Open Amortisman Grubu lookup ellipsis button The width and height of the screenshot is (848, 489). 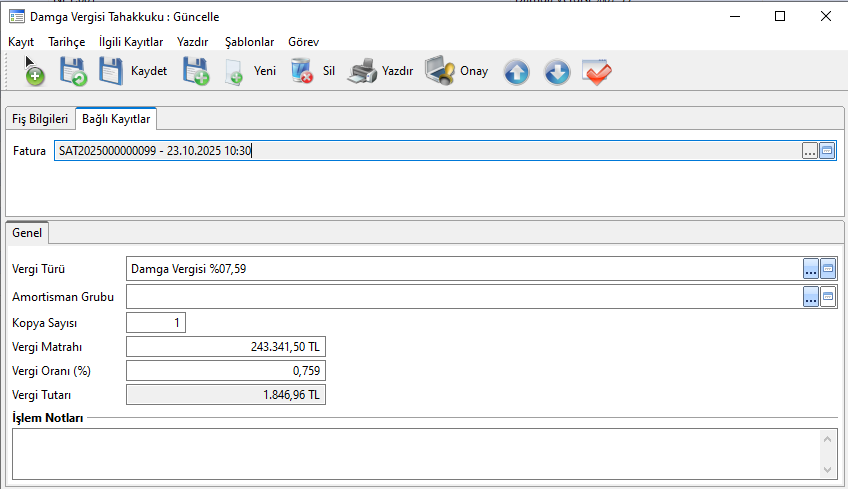click(x=810, y=297)
